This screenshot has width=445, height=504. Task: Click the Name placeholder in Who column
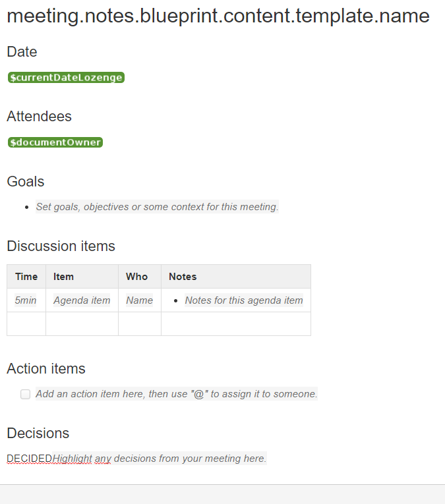[x=139, y=300]
